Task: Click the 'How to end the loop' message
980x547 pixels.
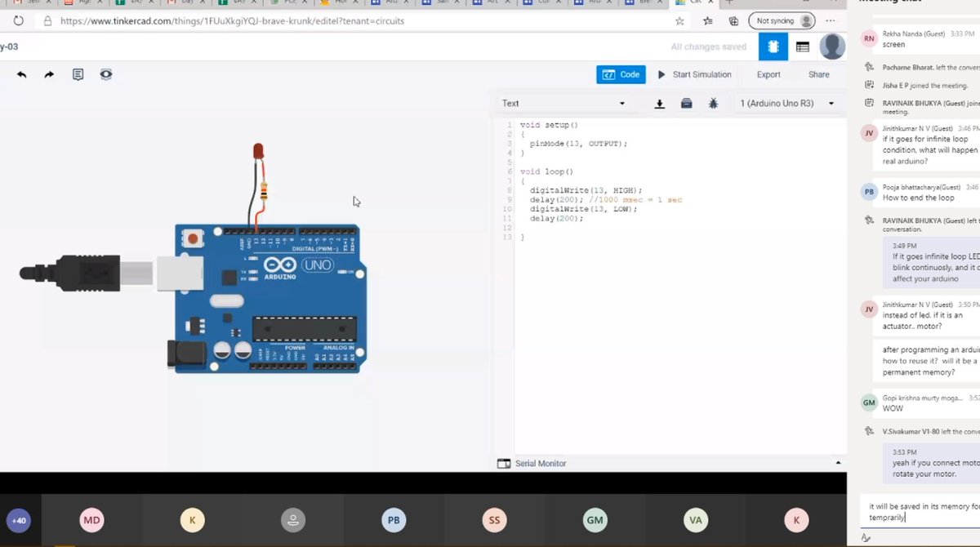Action: pos(919,198)
